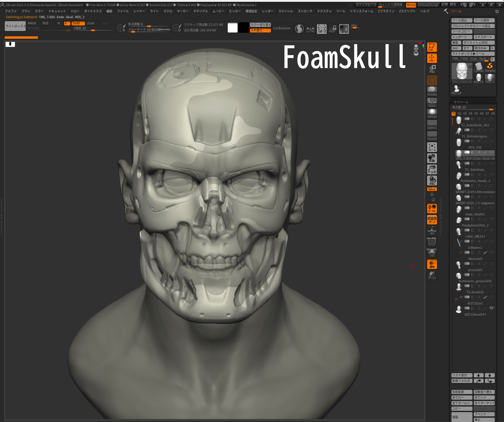Open the File (ファイル) menu
This screenshot has height=422, width=504.
point(123,11)
